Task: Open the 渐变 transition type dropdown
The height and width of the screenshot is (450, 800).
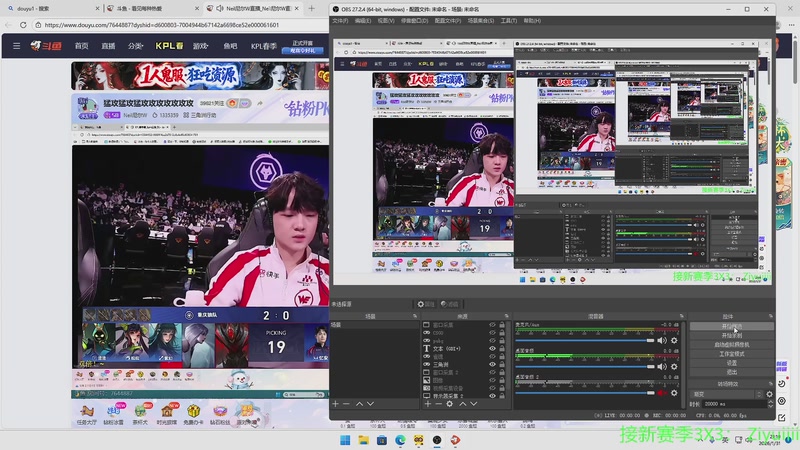Action: 727,394
